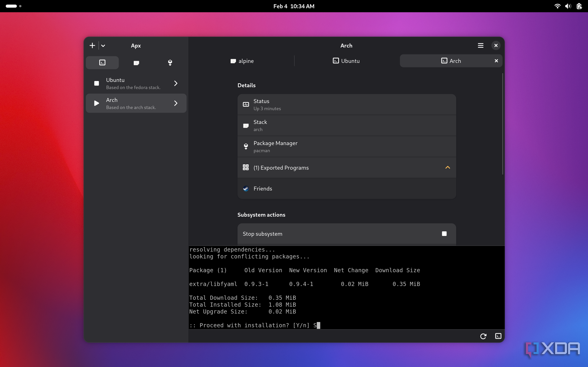Click the details pane vertical scrollbar
This screenshot has width=588, height=367.
pos(503,124)
